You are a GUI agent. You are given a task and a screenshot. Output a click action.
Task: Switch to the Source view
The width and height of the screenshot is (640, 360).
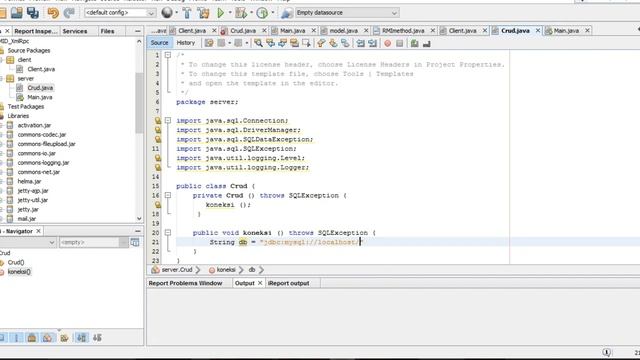coord(159,43)
